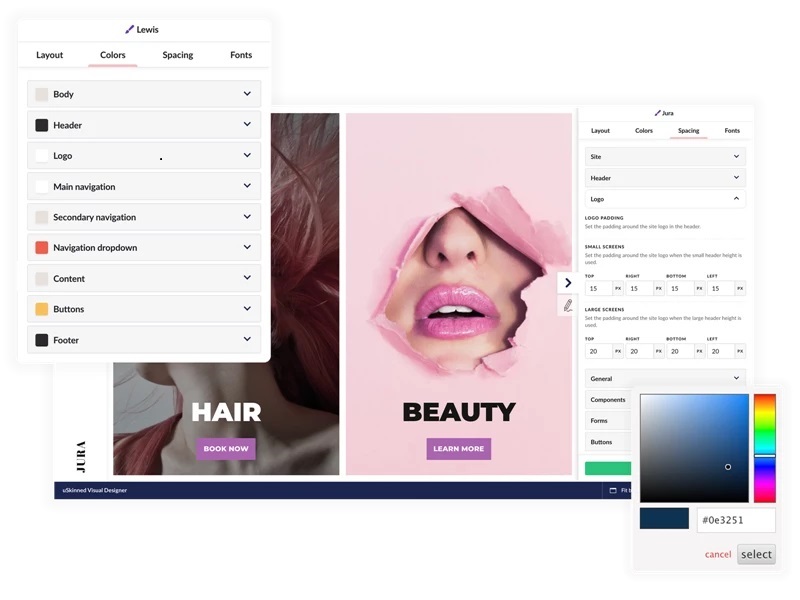Expand the General section in Jura panel
Image resolution: width=800 pixels, height=600 pixels.
coord(736,379)
